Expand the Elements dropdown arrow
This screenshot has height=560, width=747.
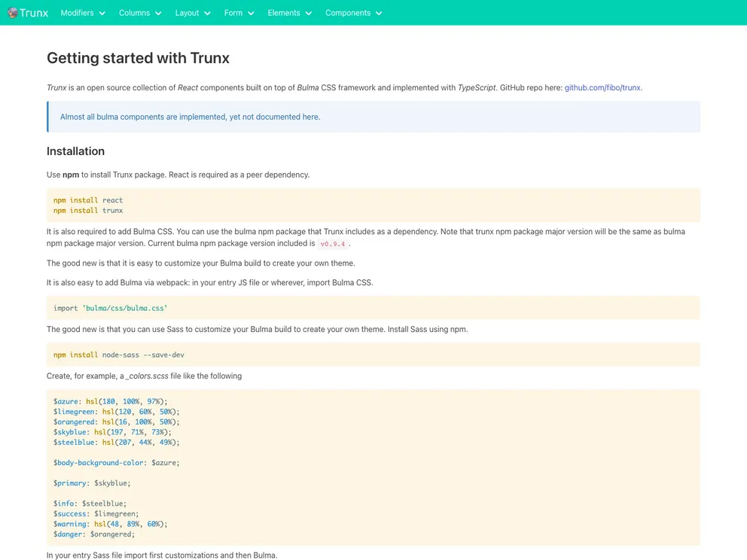tap(308, 13)
